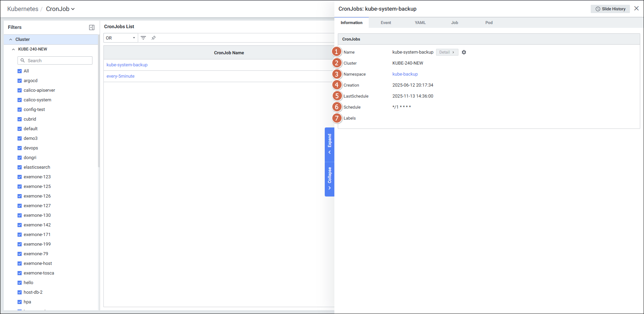
Task: Click the Collapse side tab handle
Action: click(x=329, y=179)
